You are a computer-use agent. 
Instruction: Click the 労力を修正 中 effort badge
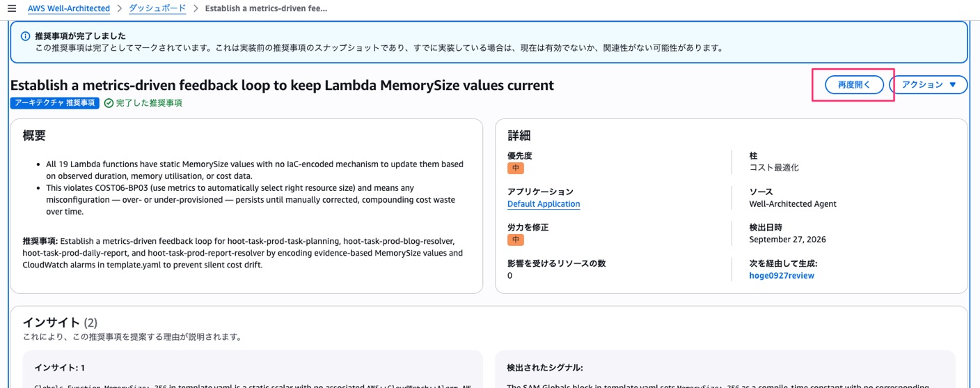tap(516, 240)
